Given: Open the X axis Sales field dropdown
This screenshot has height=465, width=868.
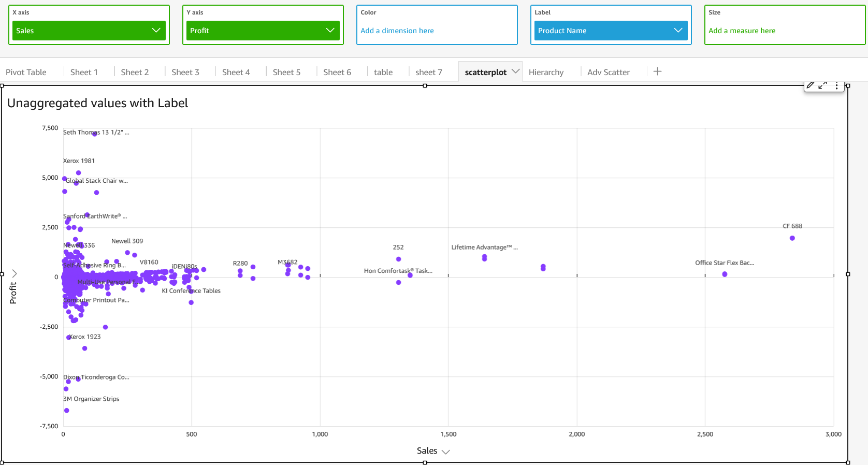Looking at the screenshot, I should 156,31.
